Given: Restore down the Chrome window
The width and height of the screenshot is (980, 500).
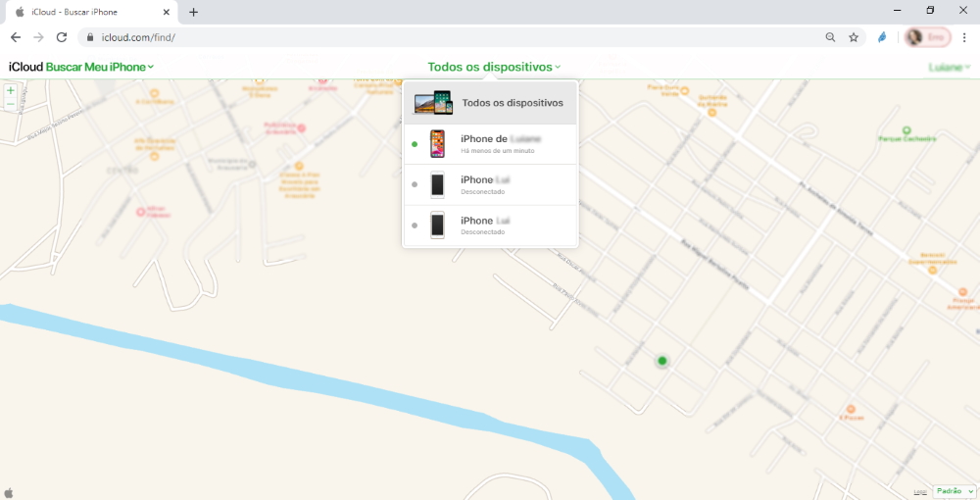Looking at the screenshot, I should coord(930,11).
